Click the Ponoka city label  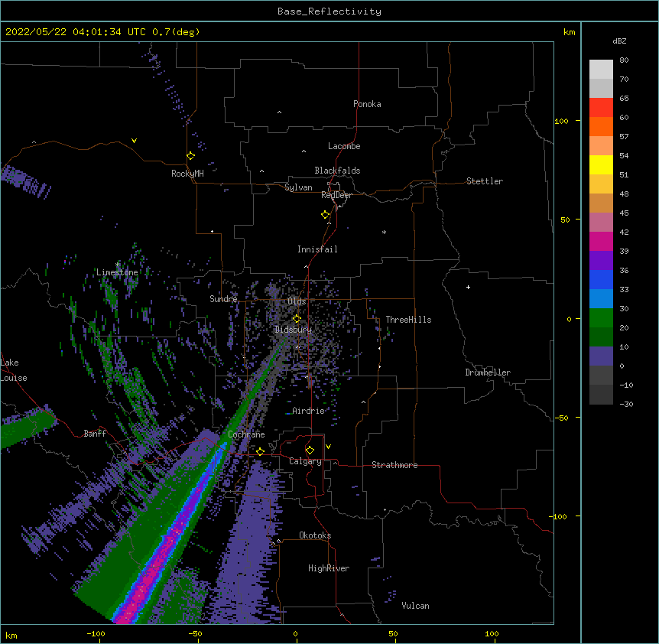(x=367, y=104)
